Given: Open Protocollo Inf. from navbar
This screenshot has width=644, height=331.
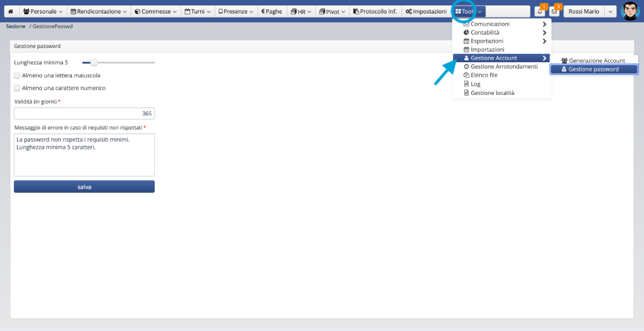Looking at the screenshot, I should point(375,11).
